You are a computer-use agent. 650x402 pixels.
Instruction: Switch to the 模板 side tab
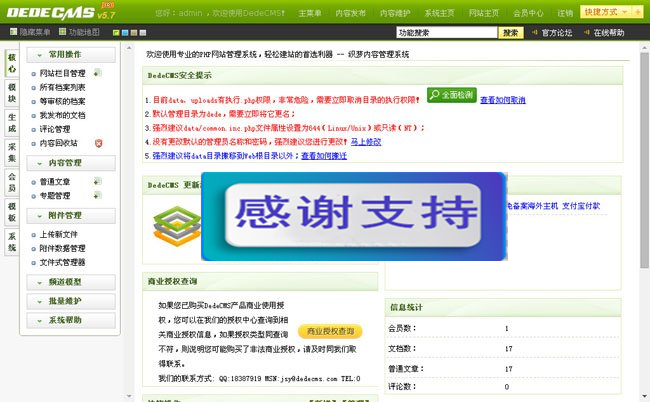click(x=12, y=212)
